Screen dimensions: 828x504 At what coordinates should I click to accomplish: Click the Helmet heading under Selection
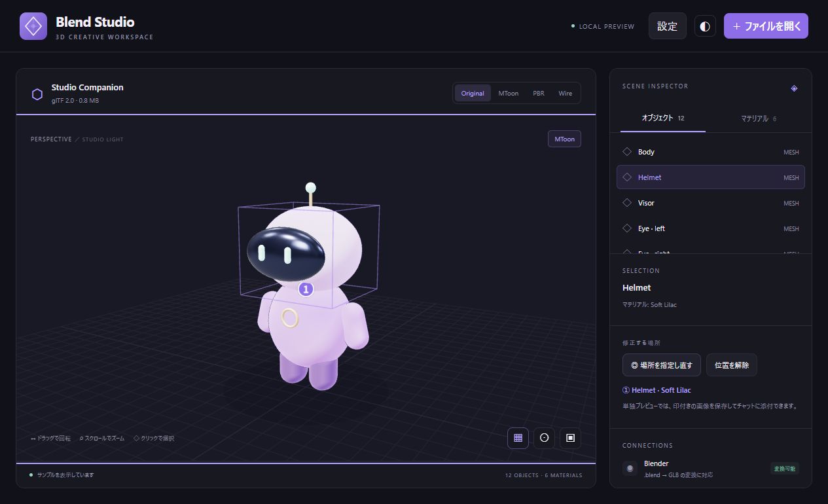(x=636, y=287)
